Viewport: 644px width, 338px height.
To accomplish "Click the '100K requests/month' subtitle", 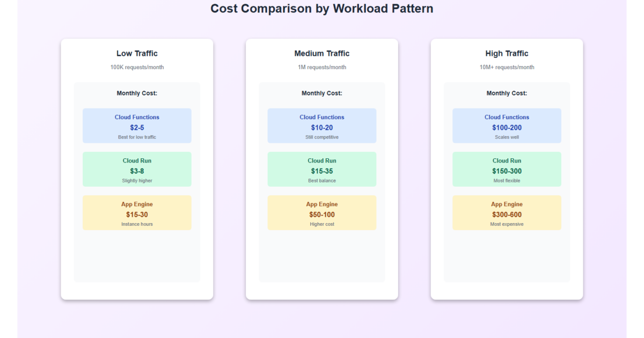I will click(137, 68).
